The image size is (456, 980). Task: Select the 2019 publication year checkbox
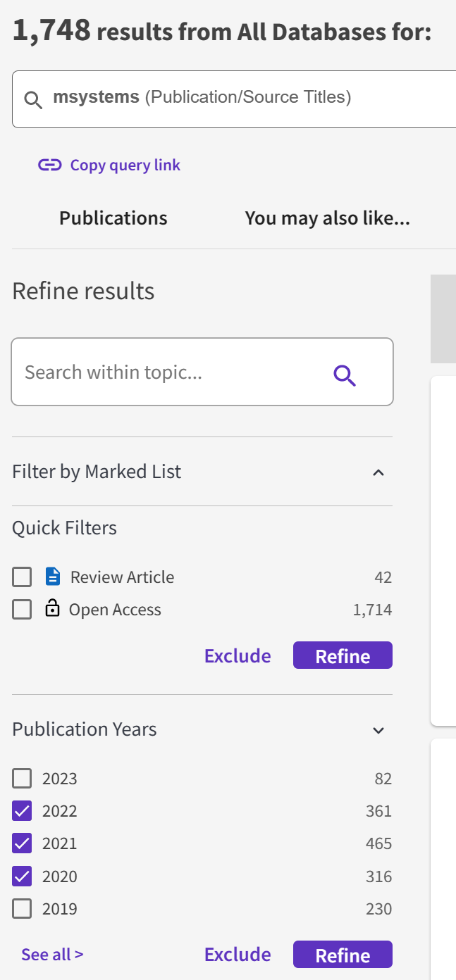tap(22, 909)
